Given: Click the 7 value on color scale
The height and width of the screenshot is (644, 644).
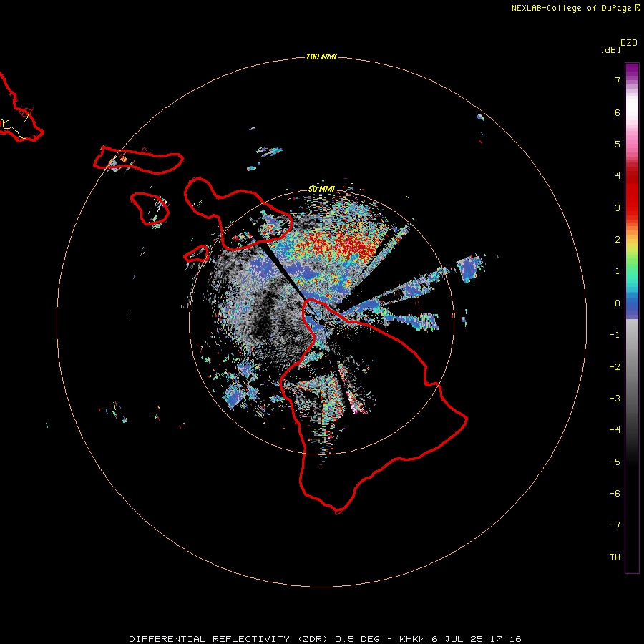Looking at the screenshot, I should click(618, 80).
